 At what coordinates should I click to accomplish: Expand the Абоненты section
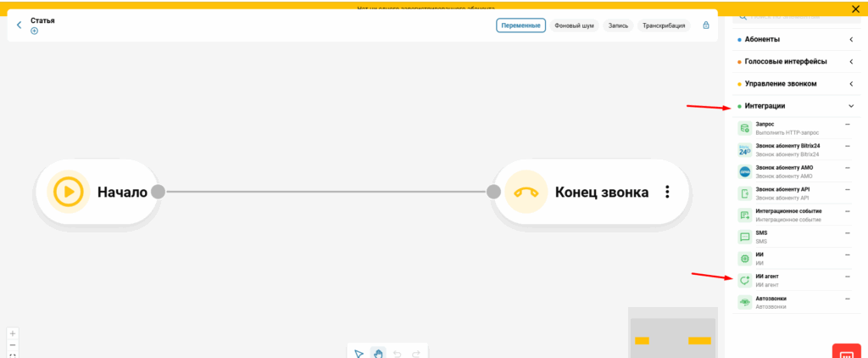click(850, 40)
